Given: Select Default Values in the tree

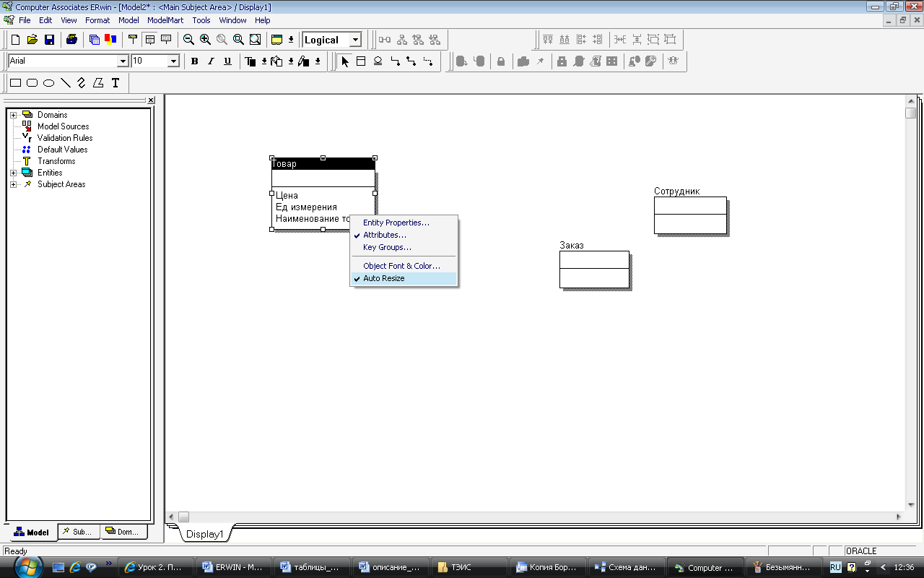Looking at the screenshot, I should click(x=62, y=150).
